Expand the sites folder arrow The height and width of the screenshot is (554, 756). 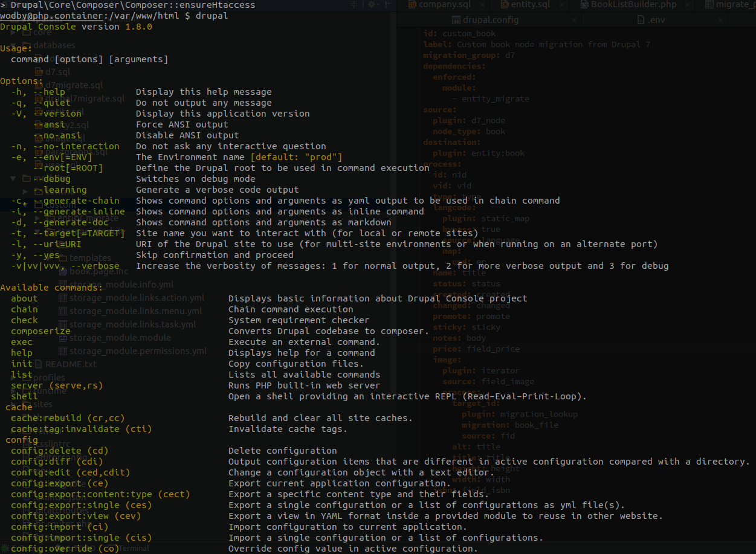pos(13,404)
